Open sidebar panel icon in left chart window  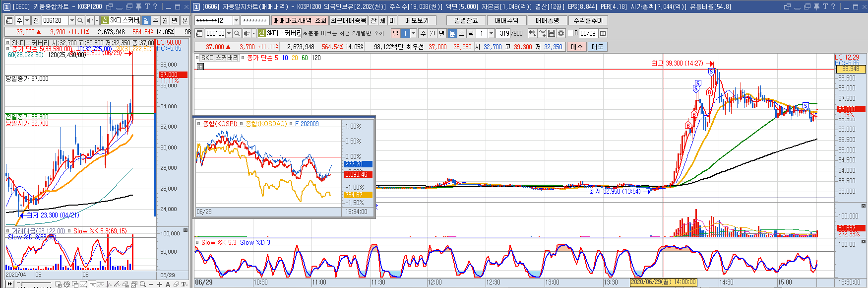tap(9, 20)
